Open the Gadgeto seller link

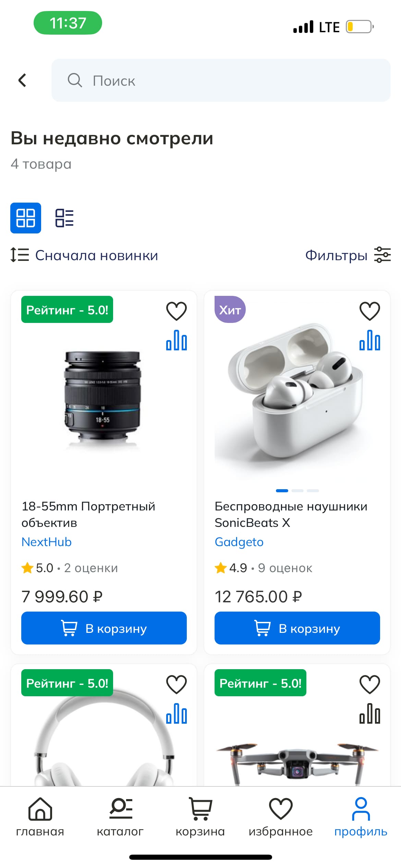(x=239, y=542)
